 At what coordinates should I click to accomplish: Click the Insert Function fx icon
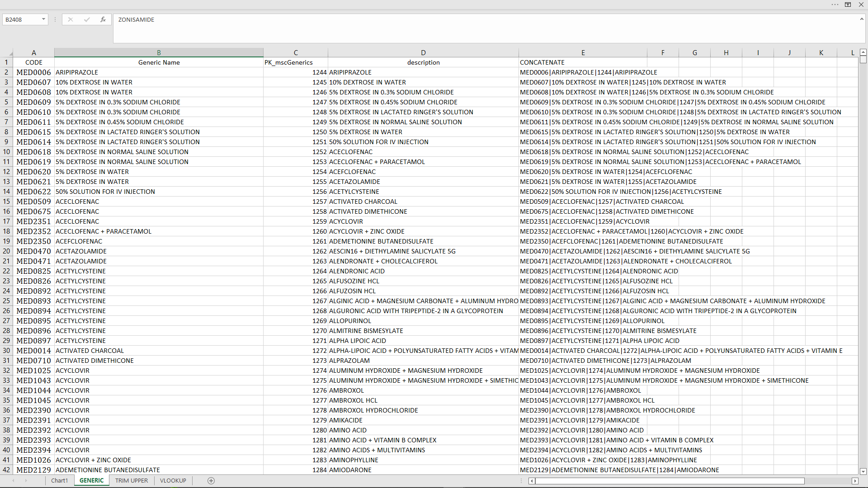[x=103, y=19]
